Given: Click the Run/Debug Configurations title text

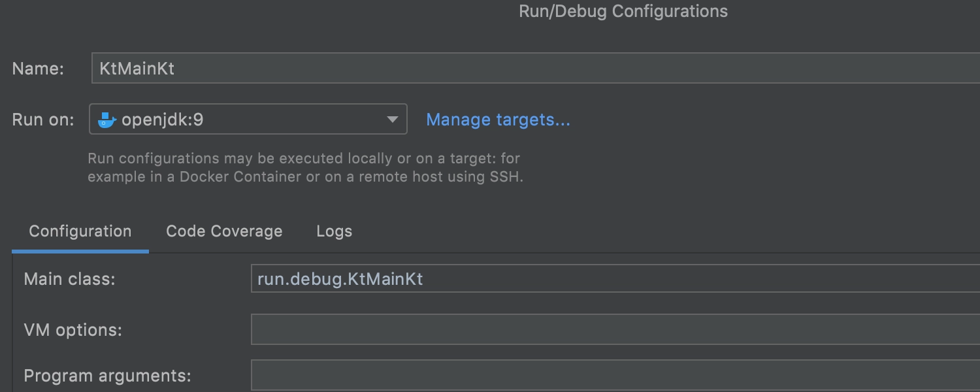Looking at the screenshot, I should point(623,11).
